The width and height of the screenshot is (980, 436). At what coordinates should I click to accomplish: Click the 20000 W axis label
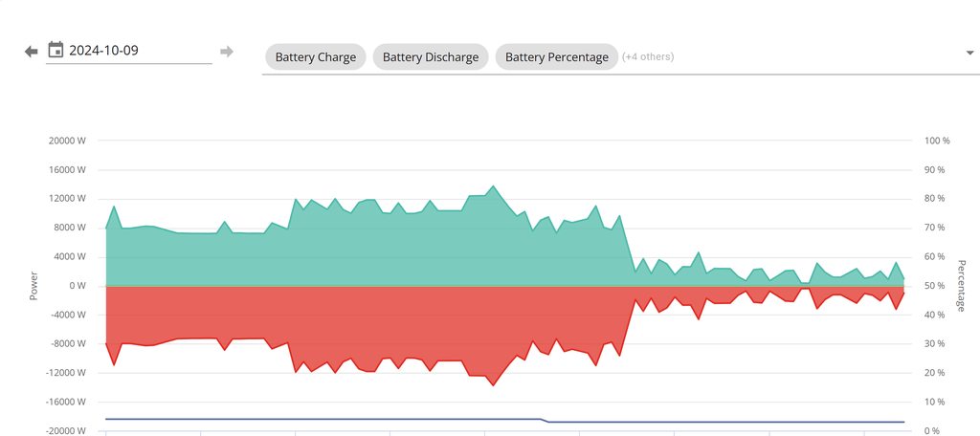coord(67,141)
